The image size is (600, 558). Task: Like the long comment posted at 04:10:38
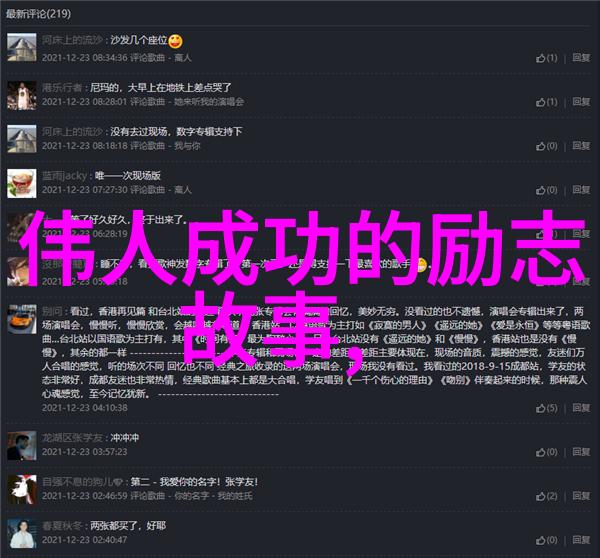(x=546, y=408)
